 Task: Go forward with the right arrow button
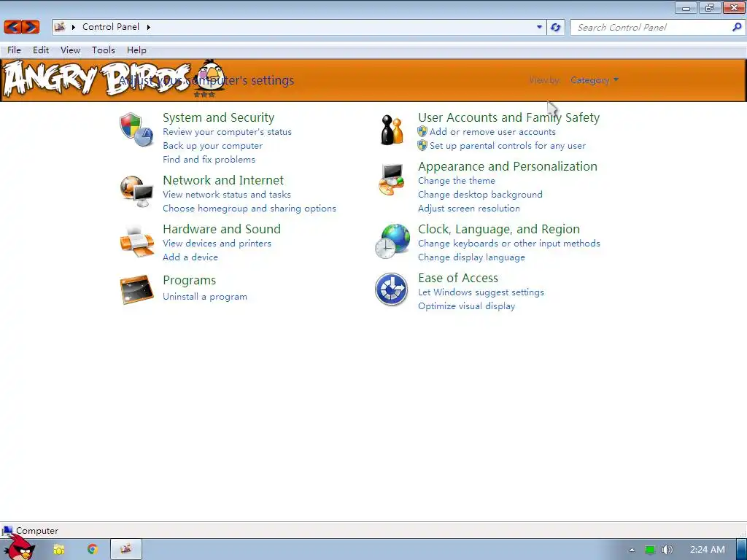[x=31, y=27]
